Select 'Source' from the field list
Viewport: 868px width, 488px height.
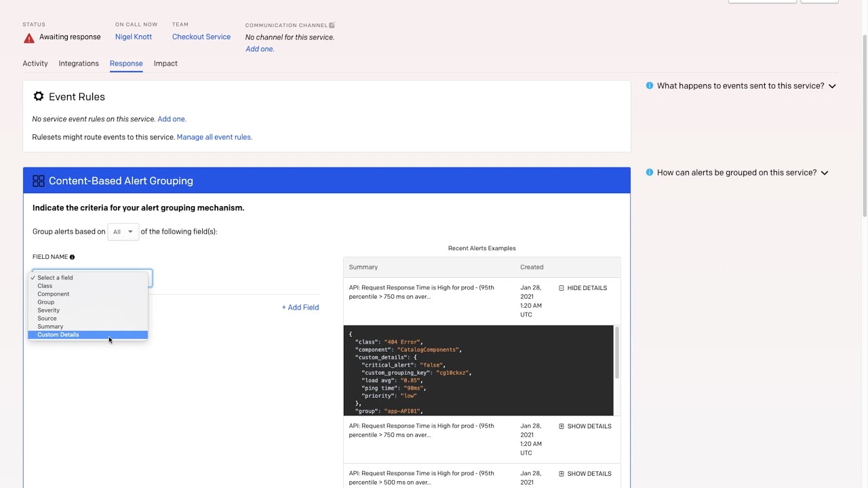click(88, 319)
